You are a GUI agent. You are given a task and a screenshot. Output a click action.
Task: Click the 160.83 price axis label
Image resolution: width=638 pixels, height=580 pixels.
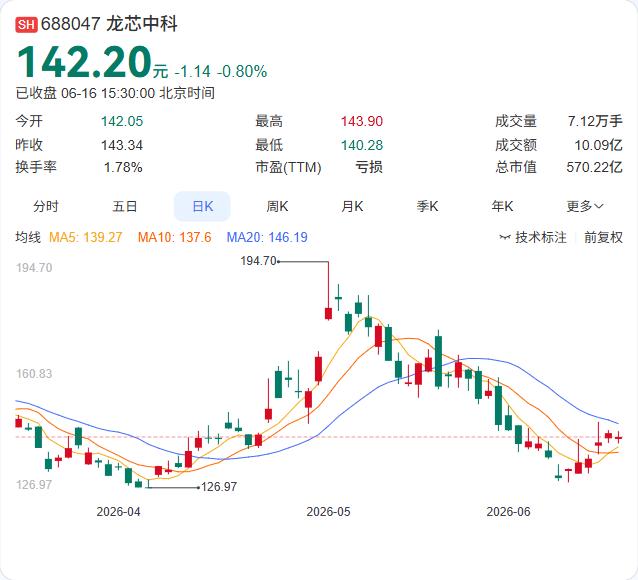[x=34, y=373]
